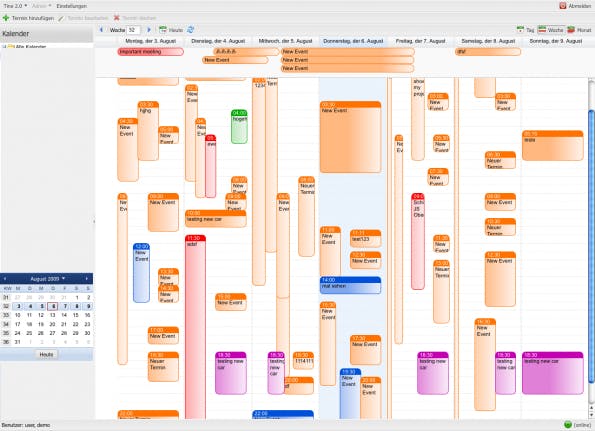The width and height of the screenshot is (595, 431).
Task: Open the Tine 2.0 dropdown menu
Action: click(15, 6)
